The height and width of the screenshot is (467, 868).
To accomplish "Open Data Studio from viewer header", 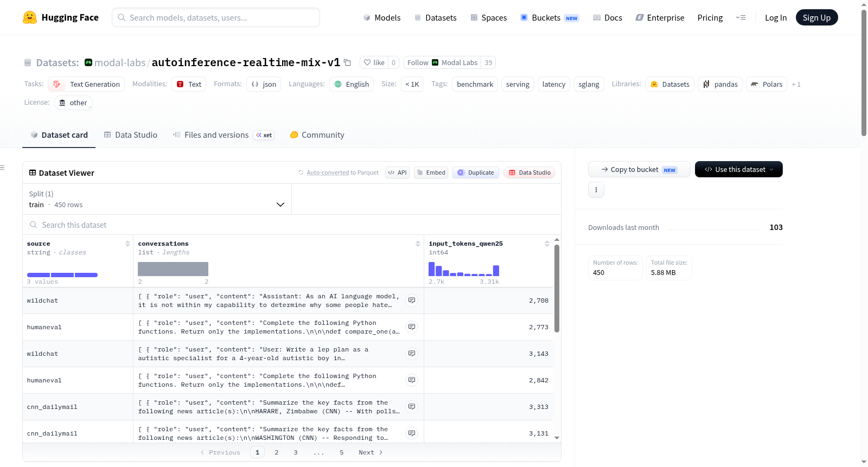I will (529, 172).
